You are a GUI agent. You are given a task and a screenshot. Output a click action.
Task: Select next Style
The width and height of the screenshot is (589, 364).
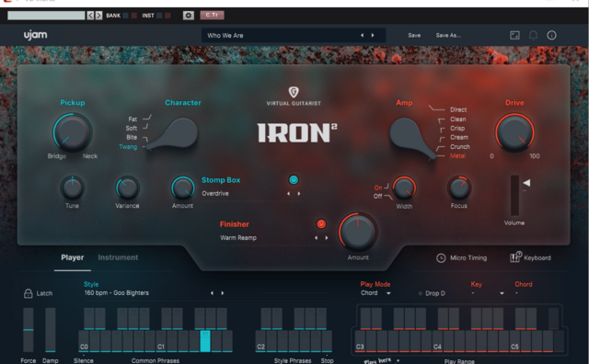click(x=223, y=293)
